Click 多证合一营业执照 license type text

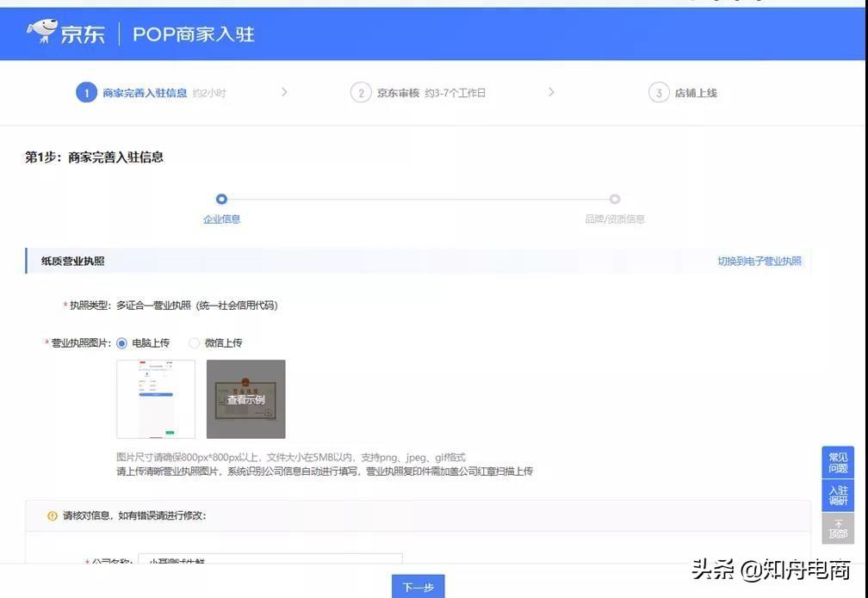tap(196, 305)
